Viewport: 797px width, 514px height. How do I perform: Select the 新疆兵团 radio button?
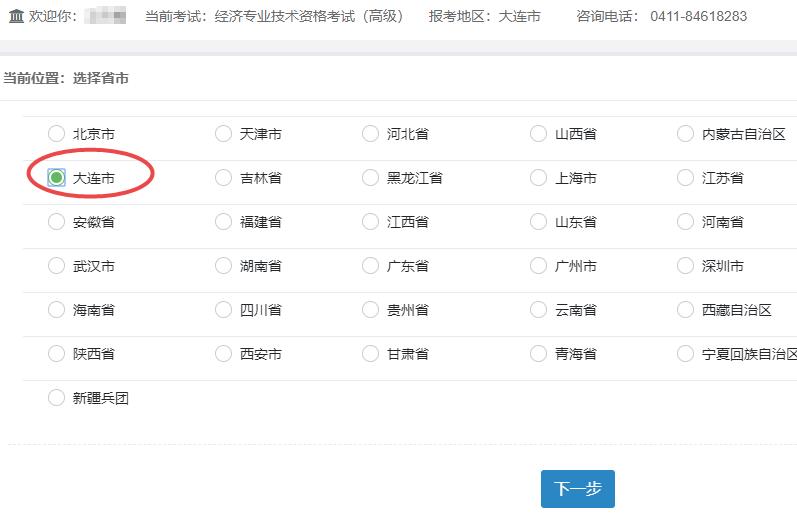click(56, 398)
